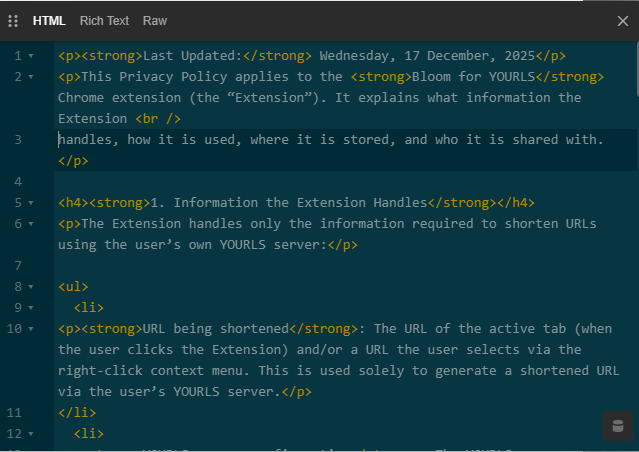
Task: Select empty line 4 in the gutter
Action: pyautogui.click(x=18, y=182)
